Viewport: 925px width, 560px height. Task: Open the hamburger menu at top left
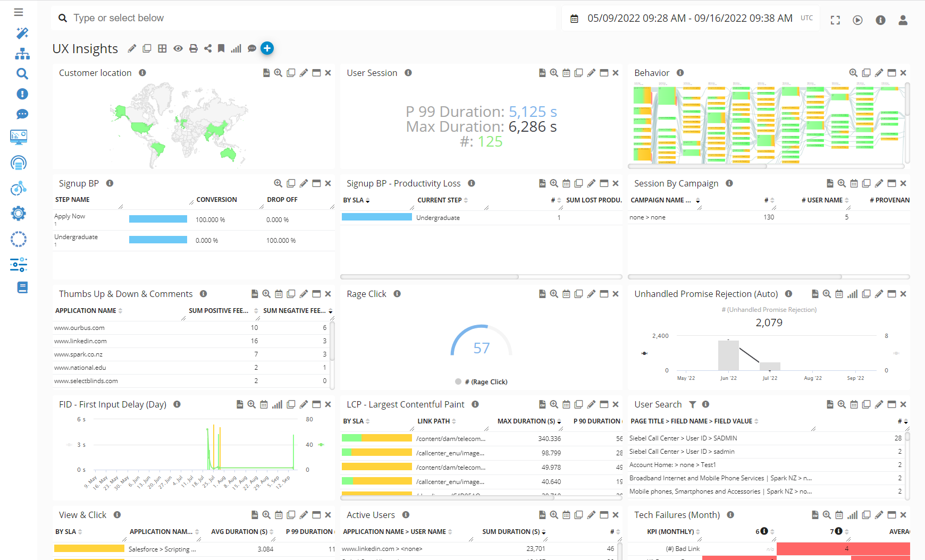point(19,12)
